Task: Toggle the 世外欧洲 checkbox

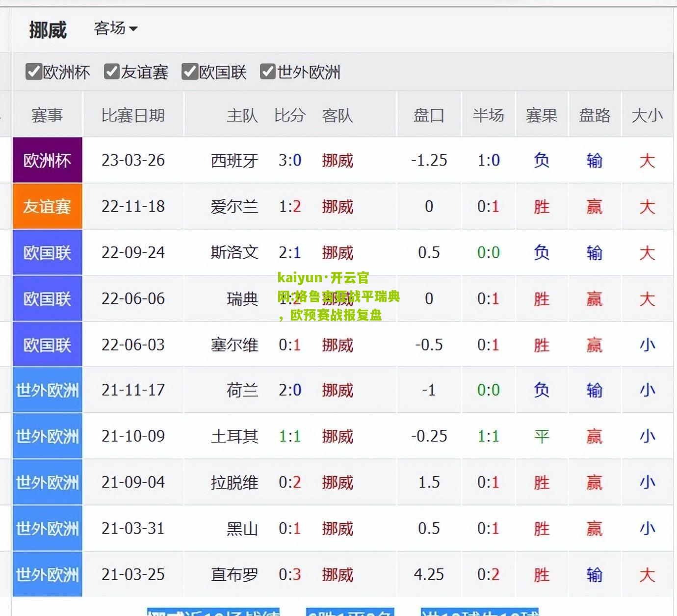Action: (x=268, y=72)
